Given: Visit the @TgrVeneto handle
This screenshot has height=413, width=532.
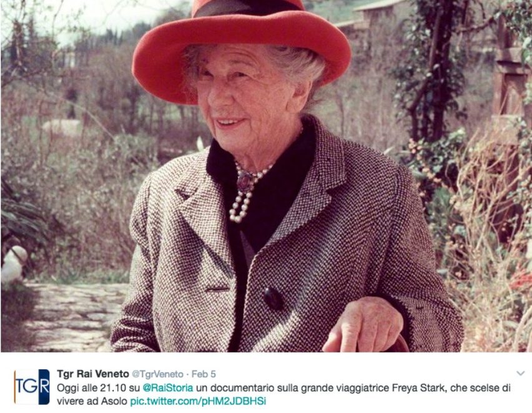Looking at the screenshot, I should pyautogui.click(x=157, y=374).
